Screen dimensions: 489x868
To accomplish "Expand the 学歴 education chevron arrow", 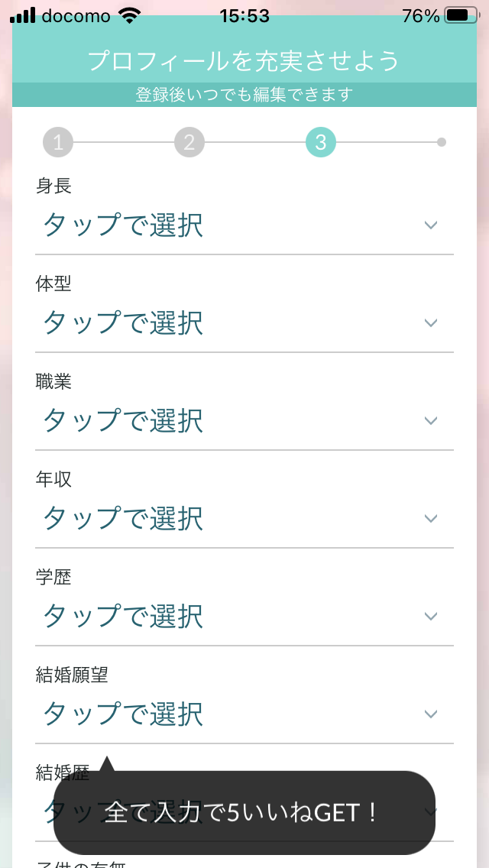I will point(431,617).
